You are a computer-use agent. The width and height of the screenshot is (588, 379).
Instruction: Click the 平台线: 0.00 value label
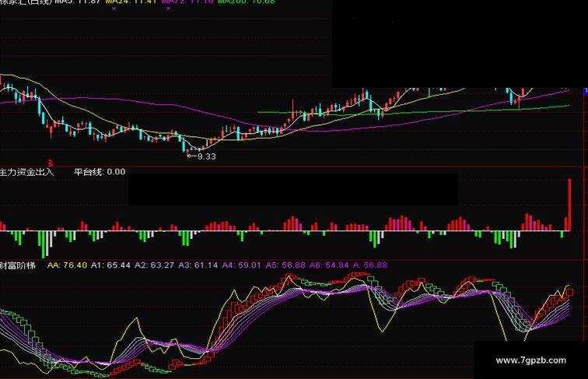100,172
